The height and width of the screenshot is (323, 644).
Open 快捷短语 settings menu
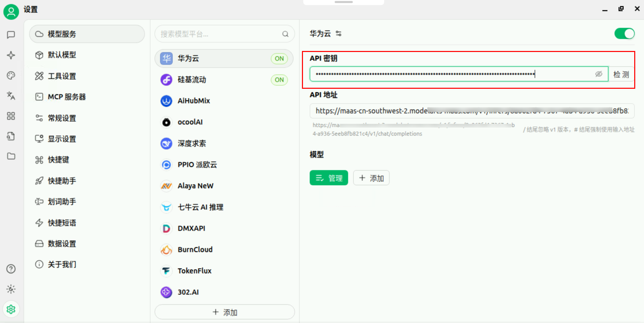(x=87, y=223)
